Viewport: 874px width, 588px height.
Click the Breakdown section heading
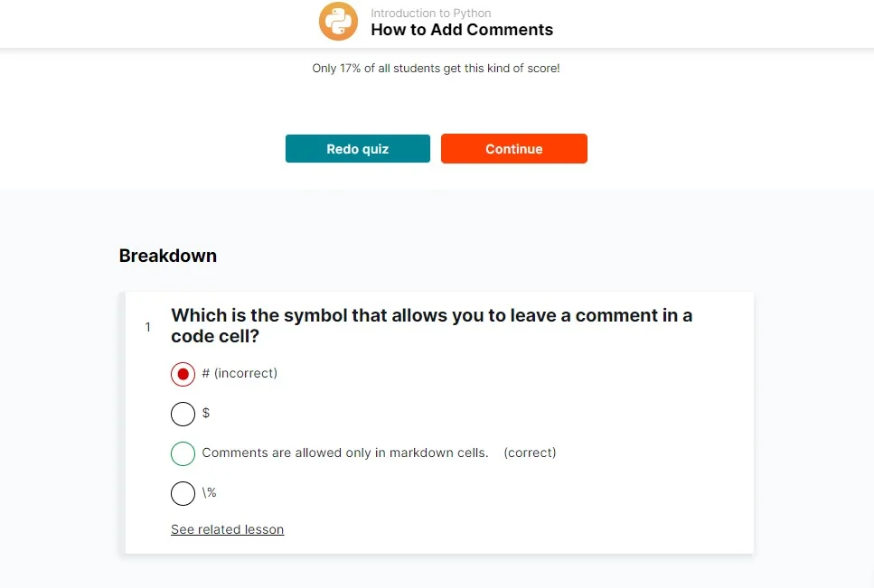[168, 256]
